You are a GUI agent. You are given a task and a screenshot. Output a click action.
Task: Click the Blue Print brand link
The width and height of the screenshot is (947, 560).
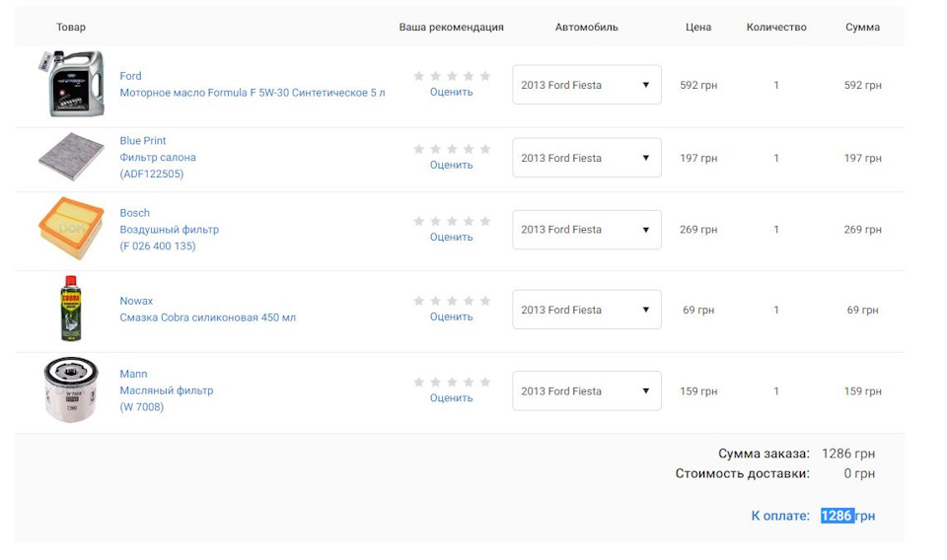(x=142, y=141)
